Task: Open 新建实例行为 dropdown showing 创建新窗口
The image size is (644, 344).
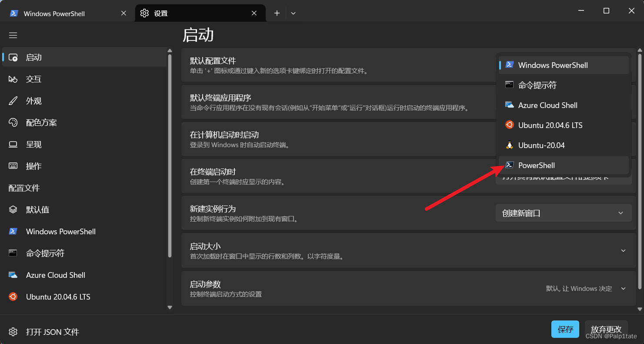Action: (x=564, y=213)
